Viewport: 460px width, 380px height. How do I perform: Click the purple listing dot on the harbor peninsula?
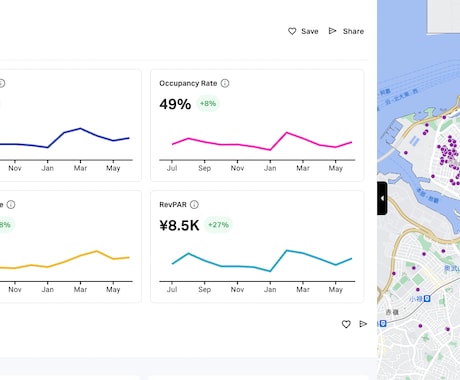click(x=406, y=153)
